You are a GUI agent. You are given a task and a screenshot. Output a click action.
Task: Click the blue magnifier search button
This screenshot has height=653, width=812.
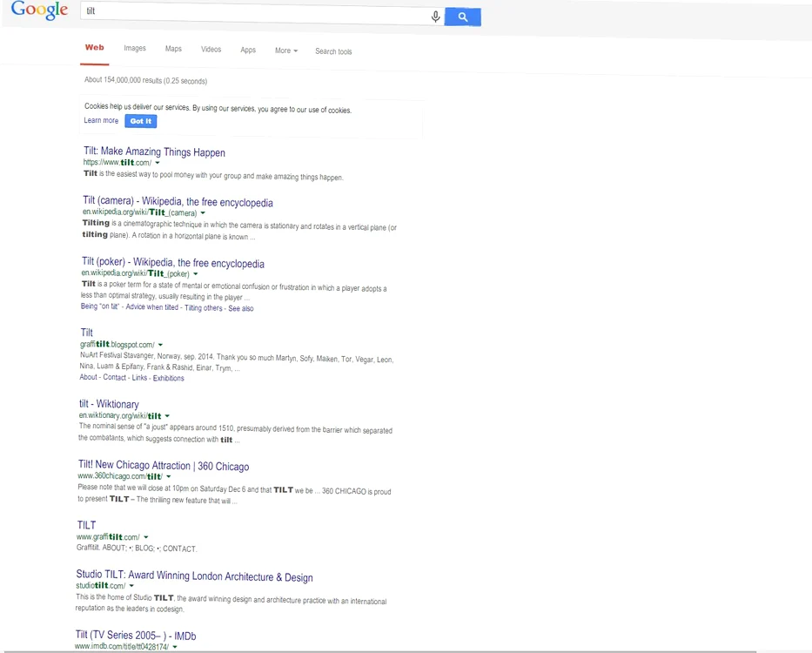(462, 17)
